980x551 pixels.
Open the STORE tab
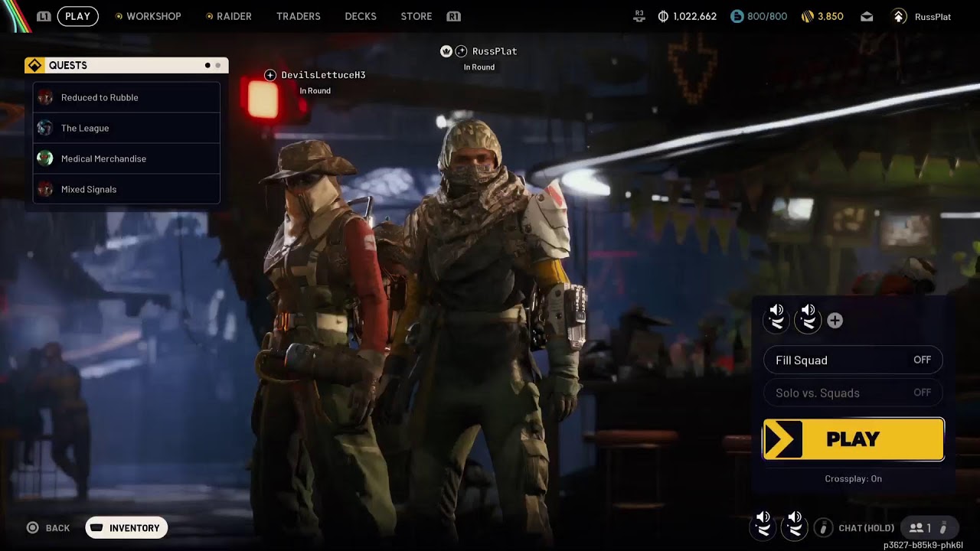coord(416,16)
